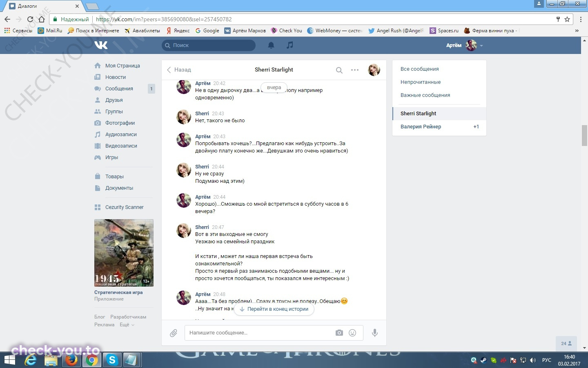Click Стратегическая игра ad link
Viewport: 588px width, 368px height.
tap(118, 292)
